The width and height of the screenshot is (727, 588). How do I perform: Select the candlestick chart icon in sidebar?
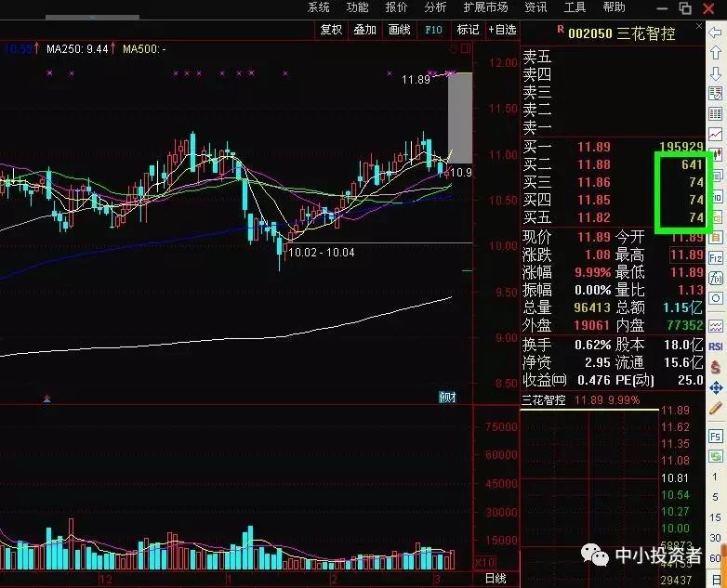pyautogui.click(x=718, y=154)
